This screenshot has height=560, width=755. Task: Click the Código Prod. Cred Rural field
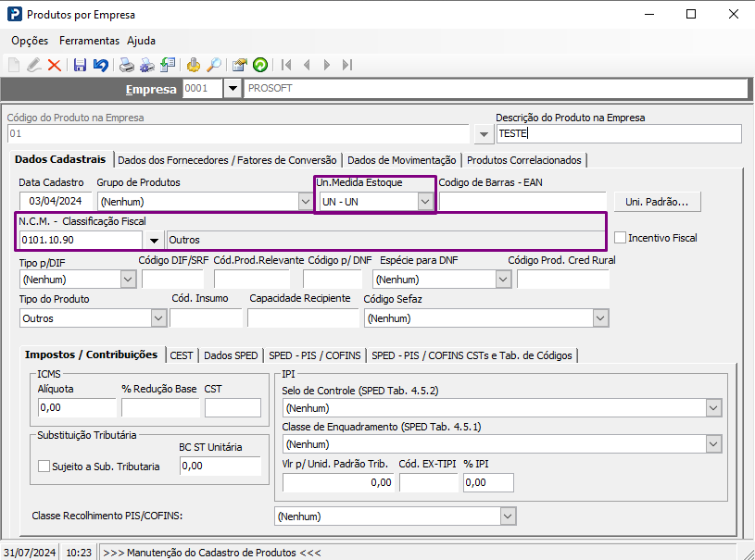563,279
